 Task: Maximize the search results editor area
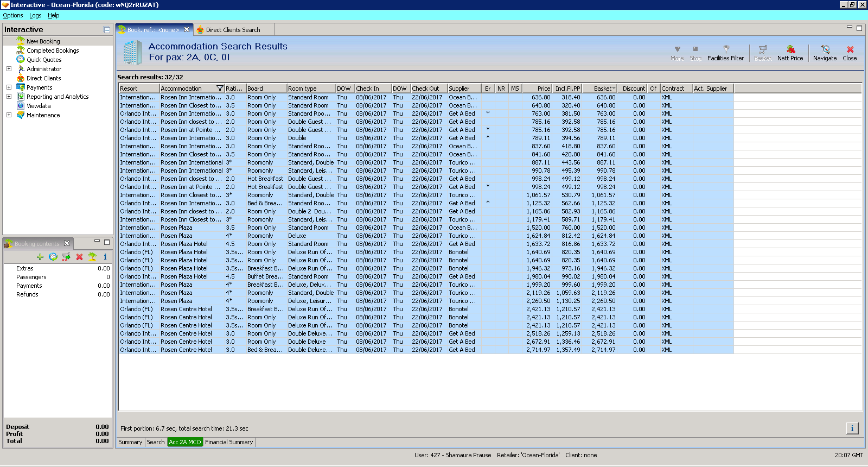pyautogui.click(x=859, y=28)
